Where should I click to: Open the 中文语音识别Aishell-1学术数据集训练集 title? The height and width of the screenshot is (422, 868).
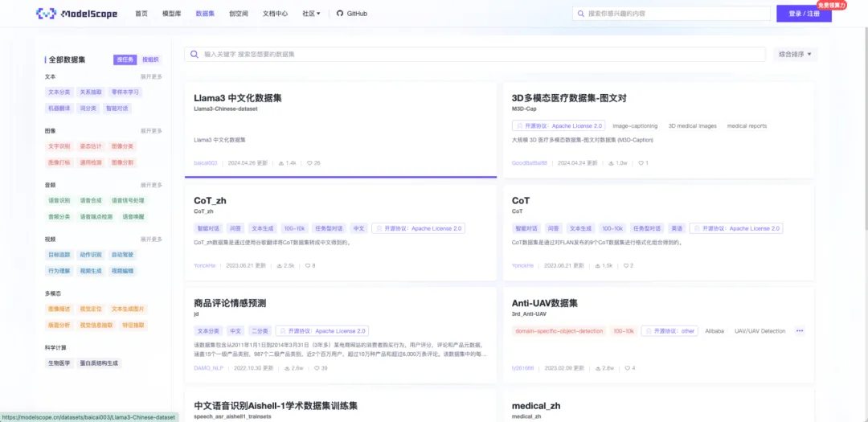[276, 406]
